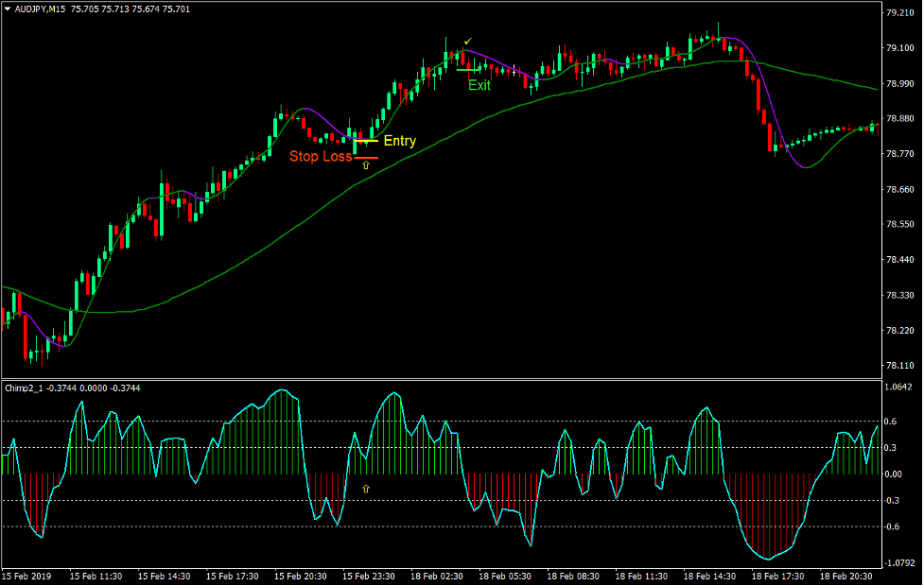Click the Entry text label
This screenshot has width=924, height=586.
pyautogui.click(x=400, y=140)
